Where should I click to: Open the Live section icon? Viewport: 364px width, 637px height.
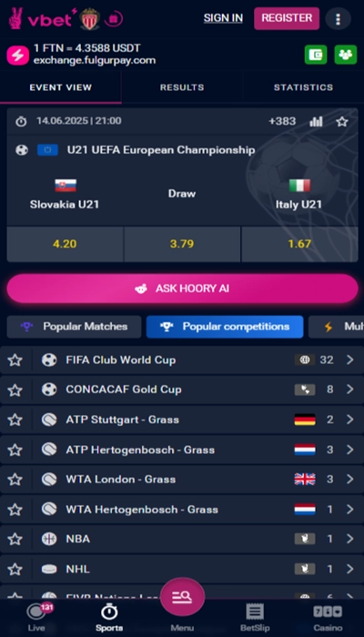click(x=36, y=617)
